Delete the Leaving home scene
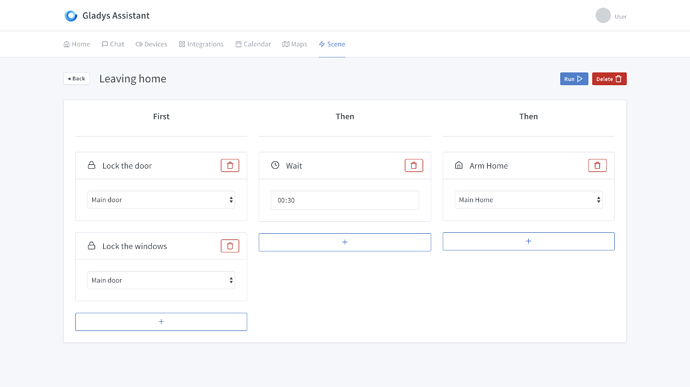Screen dimensions: 690x387 click(x=609, y=79)
